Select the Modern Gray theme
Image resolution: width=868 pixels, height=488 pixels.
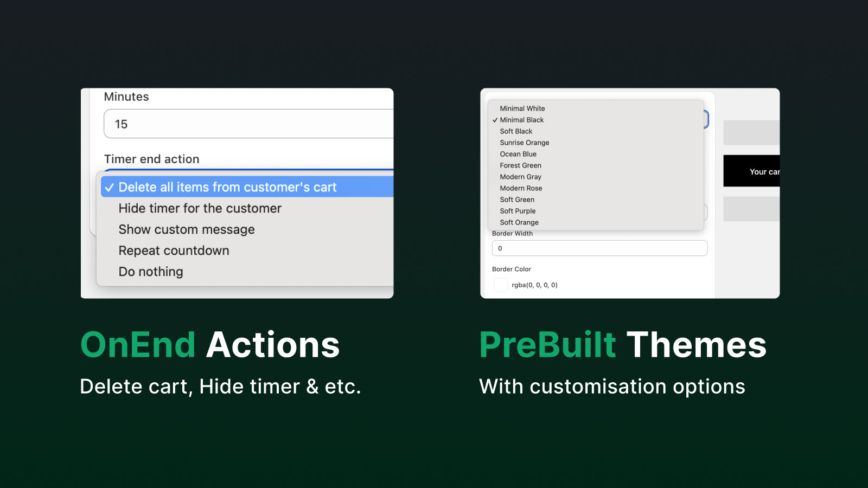pos(520,176)
